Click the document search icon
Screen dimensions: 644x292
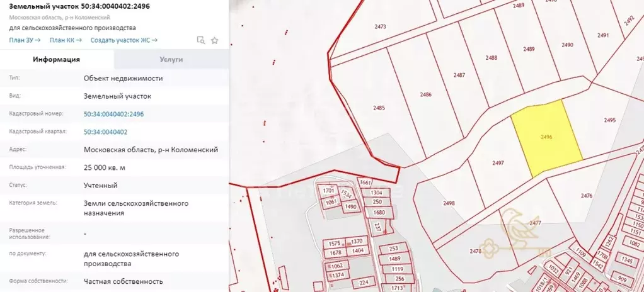(x=201, y=40)
